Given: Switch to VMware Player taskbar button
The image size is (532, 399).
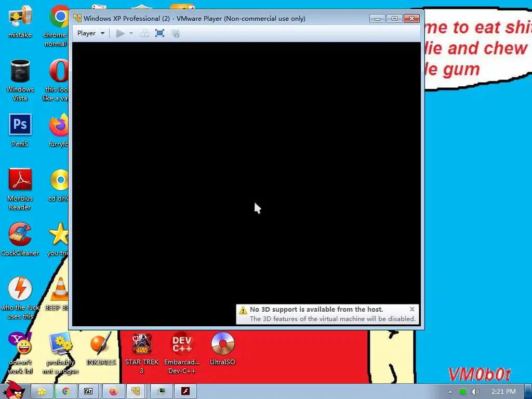Looking at the screenshot, I should (x=136, y=392).
